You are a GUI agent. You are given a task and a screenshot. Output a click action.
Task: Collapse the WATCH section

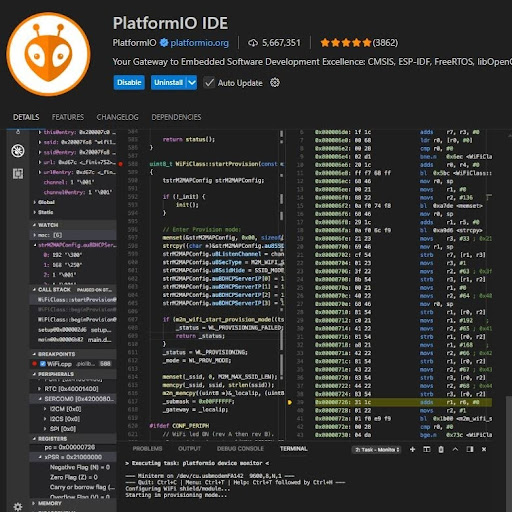click(73, 225)
